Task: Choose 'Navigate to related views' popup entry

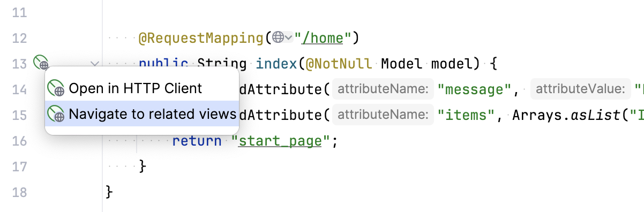Action: pos(141,113)
